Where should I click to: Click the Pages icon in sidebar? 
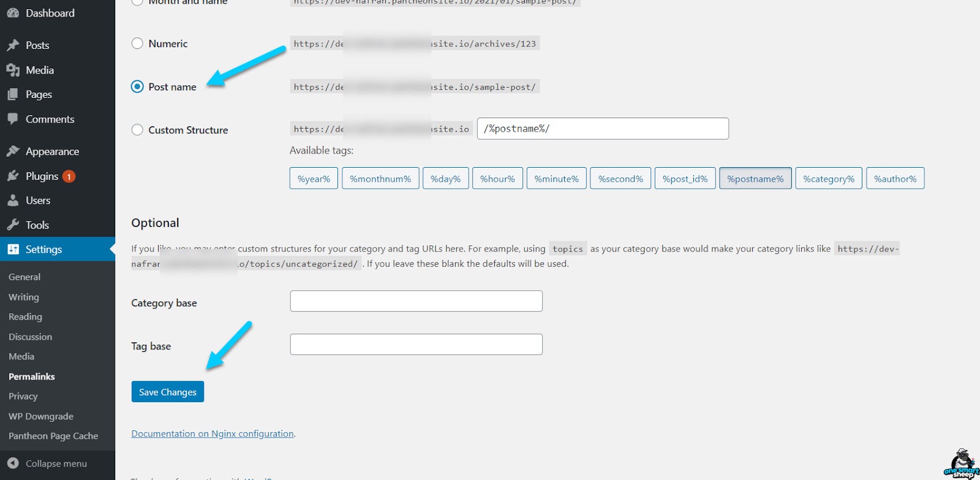click(x=13, y=94)
